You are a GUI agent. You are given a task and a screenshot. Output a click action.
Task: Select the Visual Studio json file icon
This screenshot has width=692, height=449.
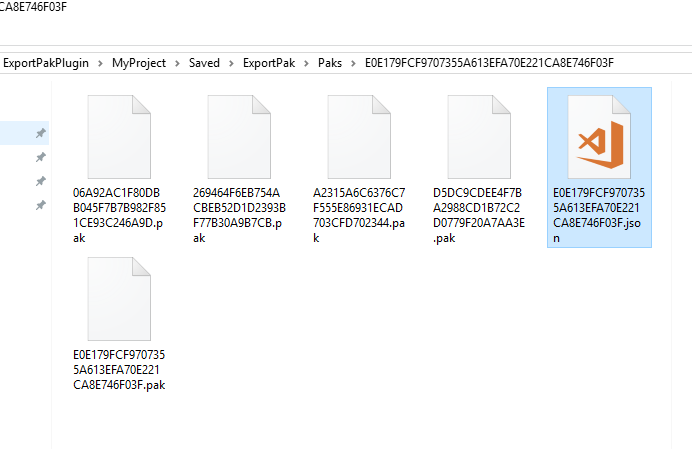tap(599, 137)
